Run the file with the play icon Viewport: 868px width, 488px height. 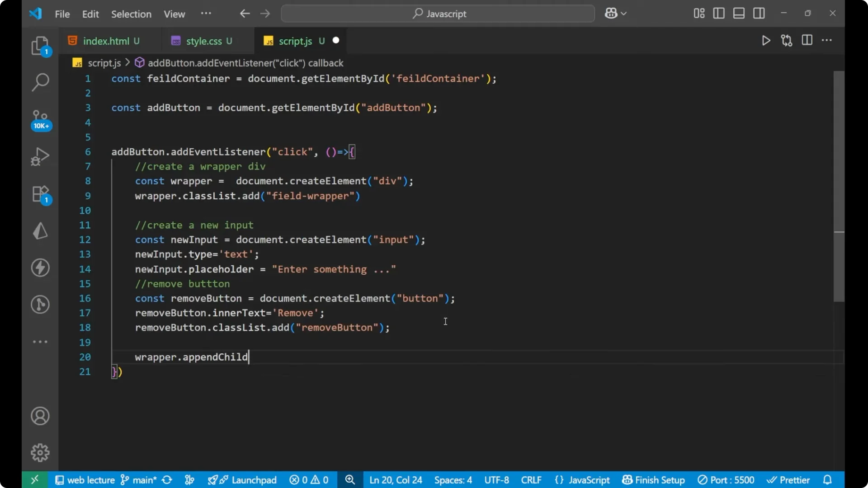point(766,40)
